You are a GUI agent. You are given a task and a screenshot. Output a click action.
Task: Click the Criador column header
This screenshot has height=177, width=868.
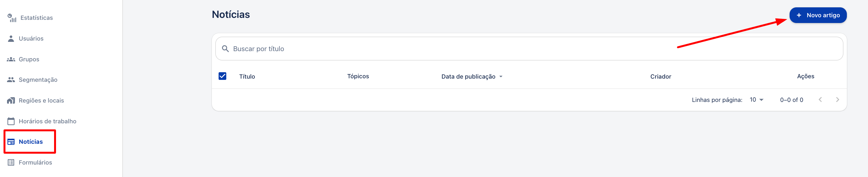pos(660,76)
